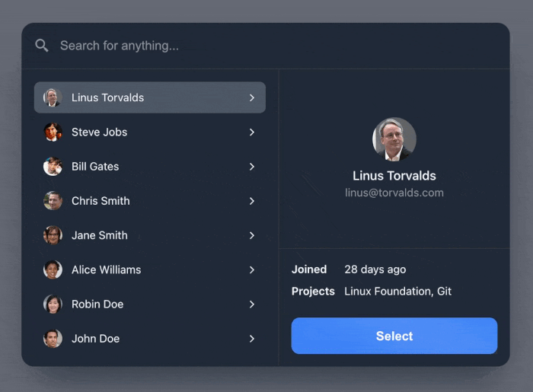Click Chris Smith's avatar thumbnail

click(53, 201)
